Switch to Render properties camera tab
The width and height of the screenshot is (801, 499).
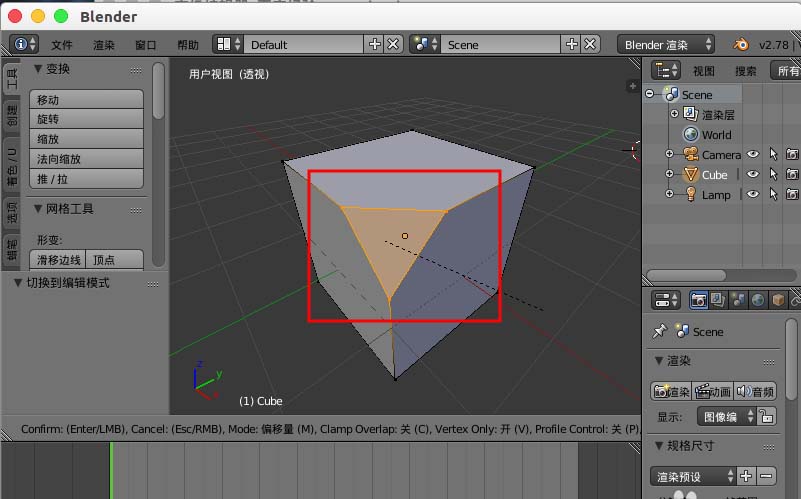(x=698, y=300)
